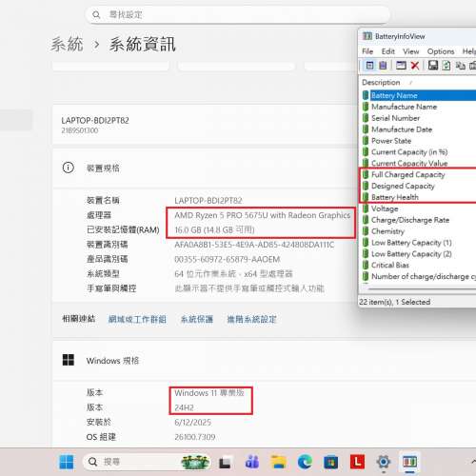Click the info icon beside 裝置規格
The height and width of the screenshot is (476, 476).
click(x=69, y=168)
